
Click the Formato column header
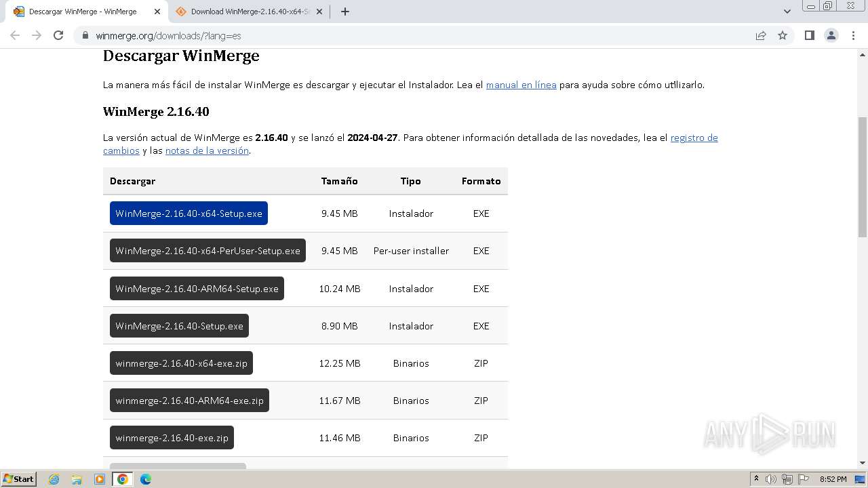(481, 181)
